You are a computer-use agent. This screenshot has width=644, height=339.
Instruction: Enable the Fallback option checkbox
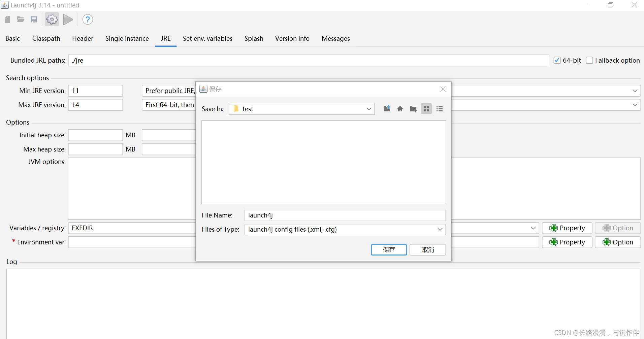click(x=589, y=60)
